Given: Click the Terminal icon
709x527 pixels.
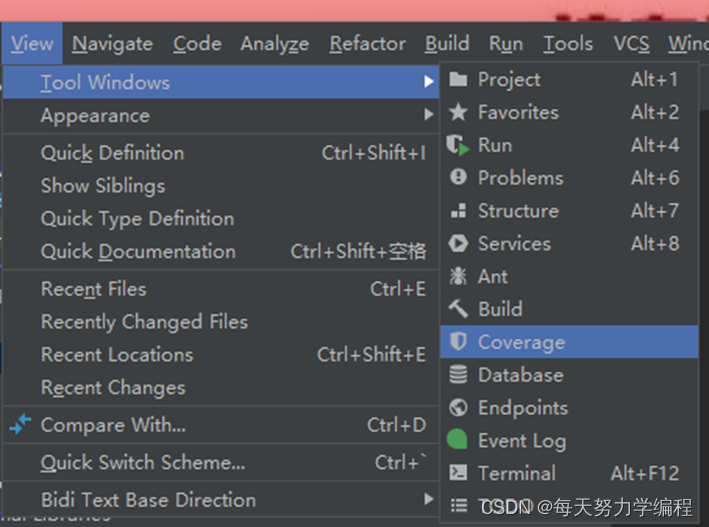Looking at the screenshot, I should click(458, 473).
